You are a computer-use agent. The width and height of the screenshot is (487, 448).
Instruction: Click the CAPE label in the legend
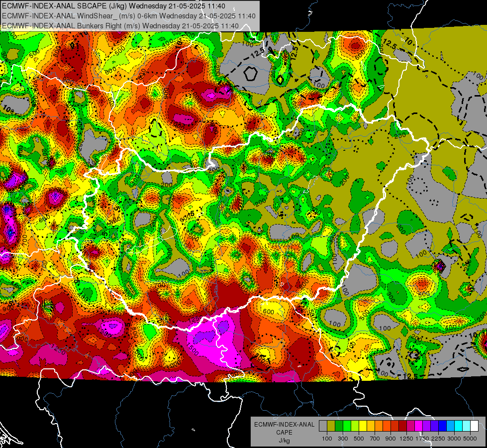click(x=284, y=433)
